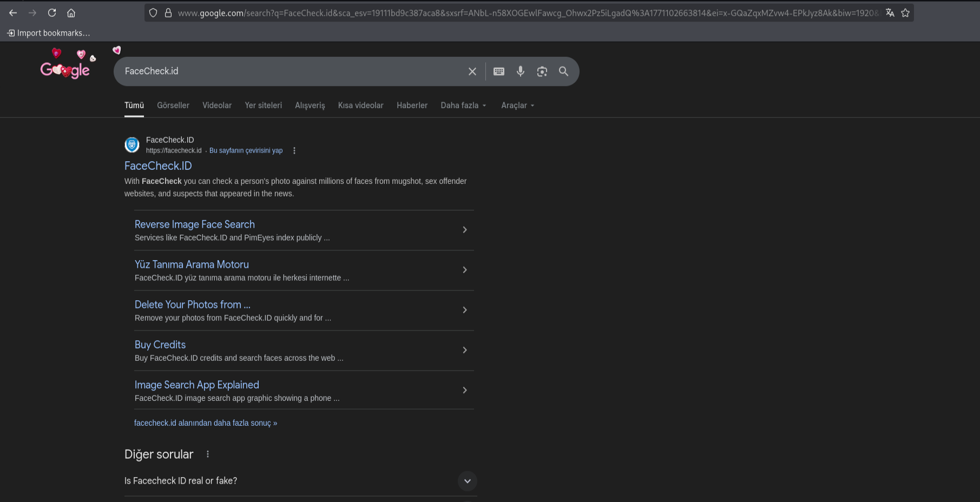Open the Buy Credits sitelink
The height and width of the screenshot is (502, 980).
click(160, 345)
